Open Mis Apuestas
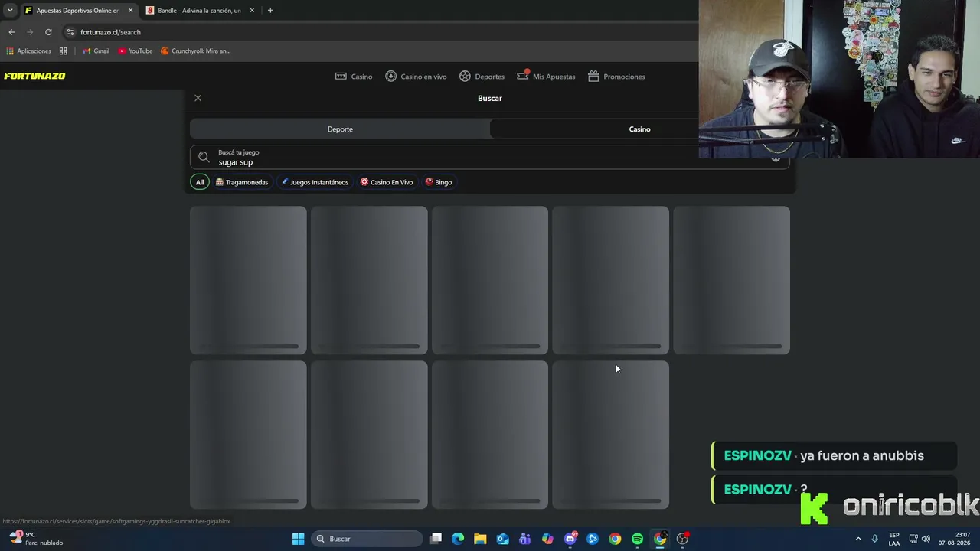The image size is (980, 551). 546,77
